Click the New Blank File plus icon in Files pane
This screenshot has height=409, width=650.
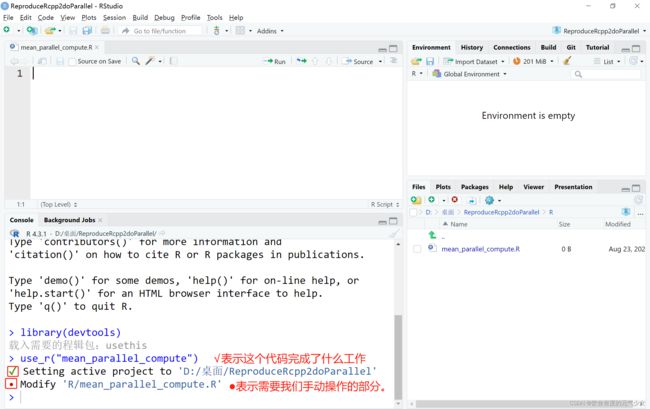(431, 200)
